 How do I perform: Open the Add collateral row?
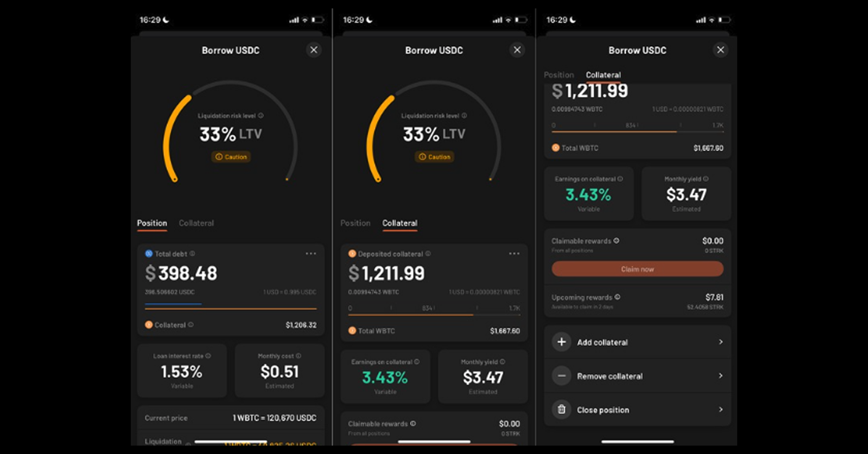(638, 342)
